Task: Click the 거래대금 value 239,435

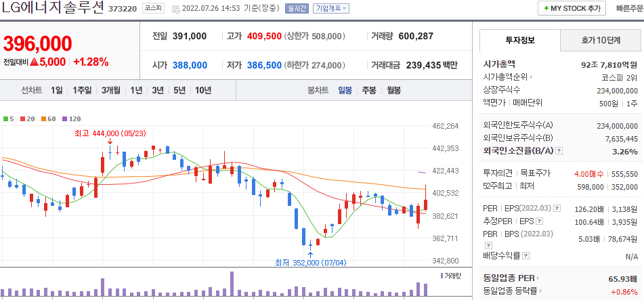Action: pyautogui.click(x=423, y=65)
